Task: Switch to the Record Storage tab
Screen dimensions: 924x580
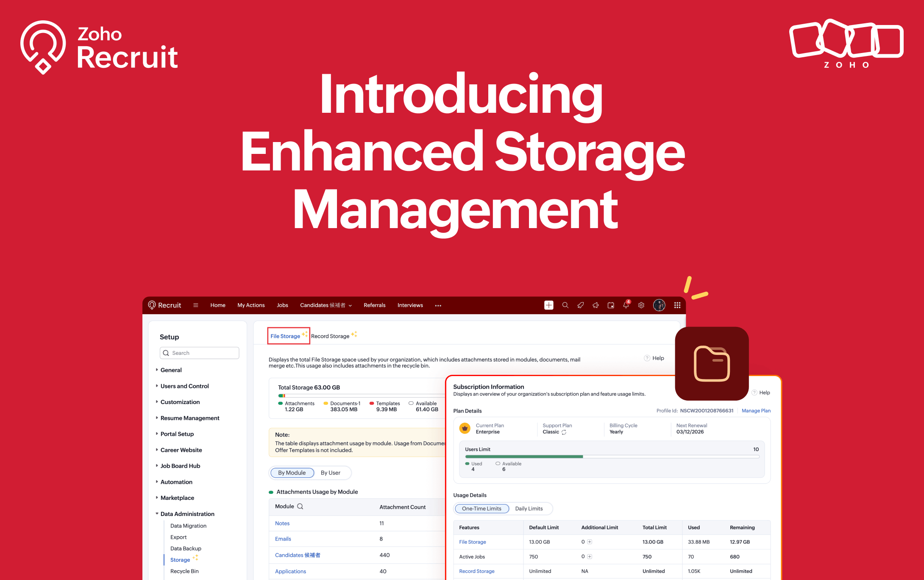Action: [x=330, y=336]
